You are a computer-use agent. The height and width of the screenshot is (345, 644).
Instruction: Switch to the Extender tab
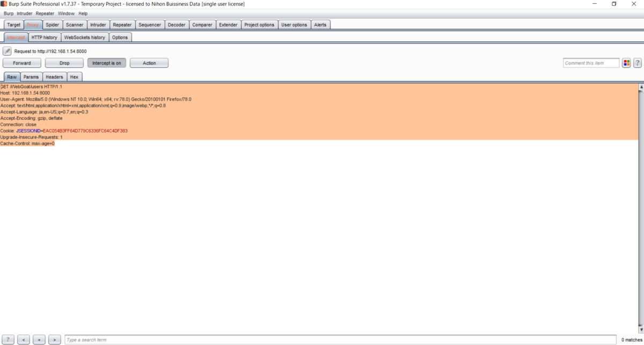228,25
